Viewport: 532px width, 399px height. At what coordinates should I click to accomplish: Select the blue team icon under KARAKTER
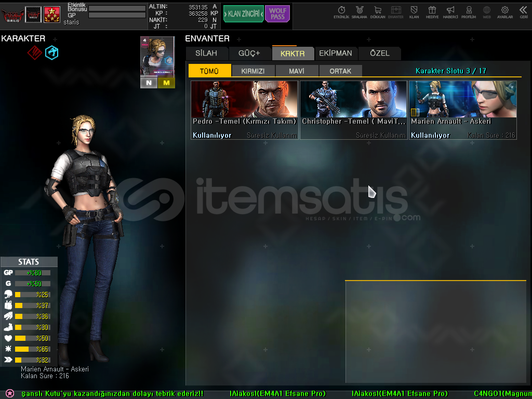pyautogui.click(x=52, y=52)
